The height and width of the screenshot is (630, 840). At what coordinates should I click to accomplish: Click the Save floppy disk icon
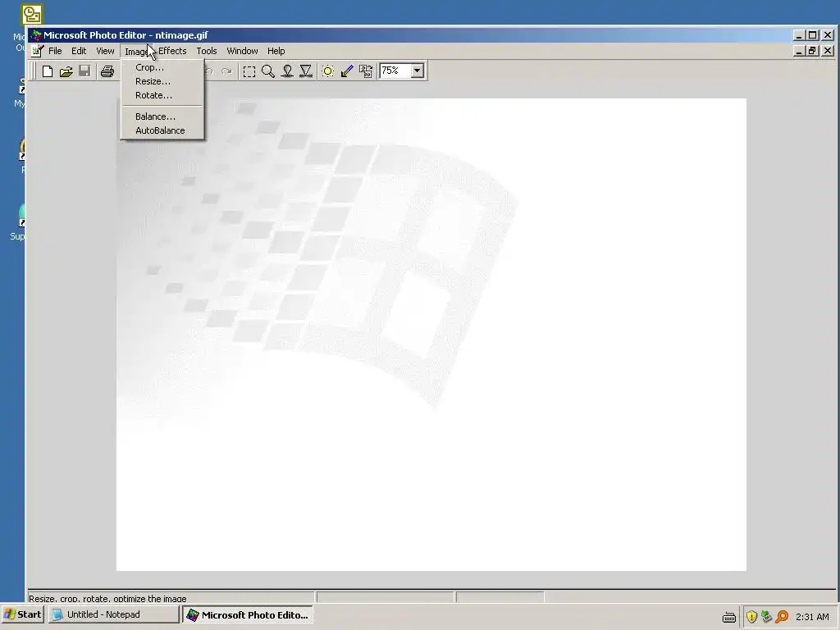(x=84, y=71)
